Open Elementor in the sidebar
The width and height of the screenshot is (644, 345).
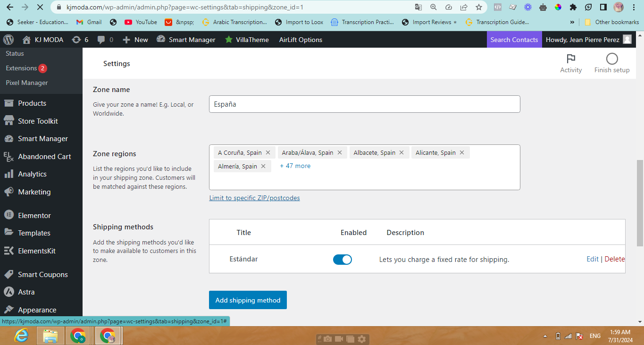click(x=34, y=215)
